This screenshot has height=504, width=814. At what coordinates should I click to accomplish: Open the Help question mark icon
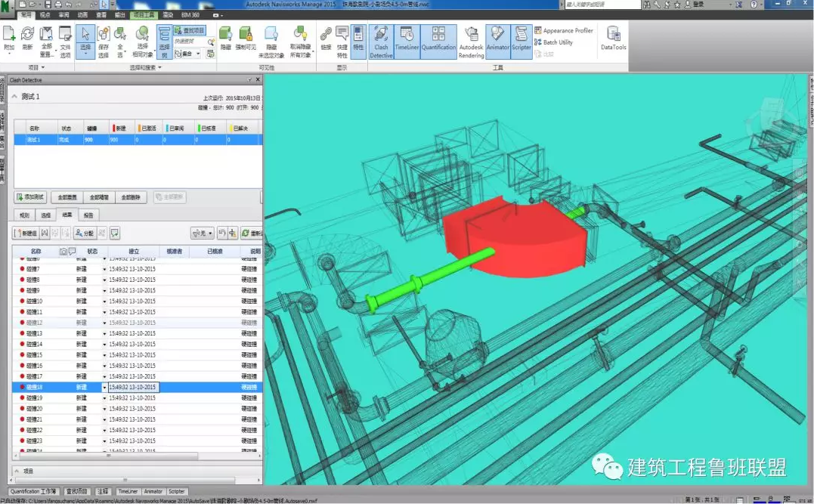pyautogui.click(x=754, y=4)
